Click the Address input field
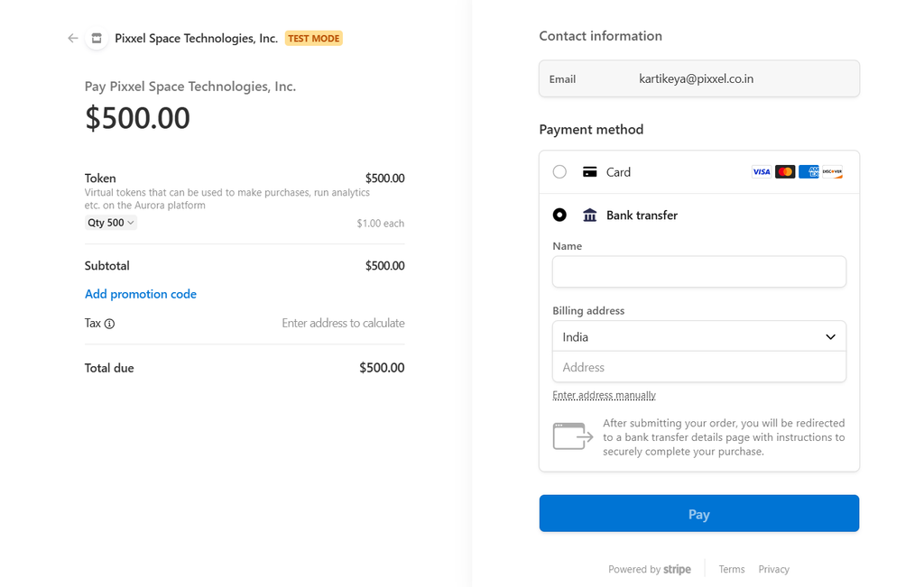The height and width of the screenshot is (587, 924). tap(699, 367)
